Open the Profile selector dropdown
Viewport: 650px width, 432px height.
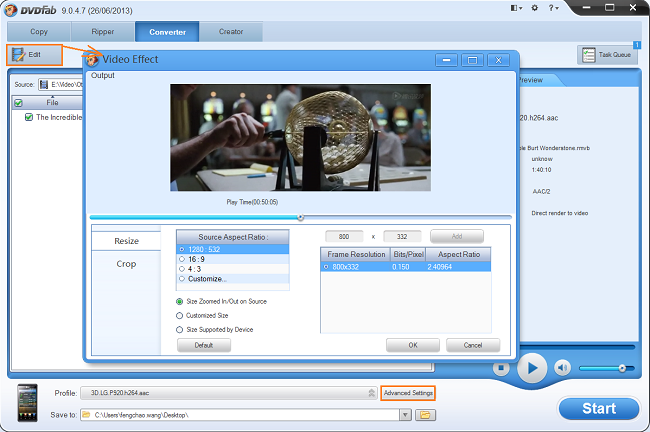point(371,393)
